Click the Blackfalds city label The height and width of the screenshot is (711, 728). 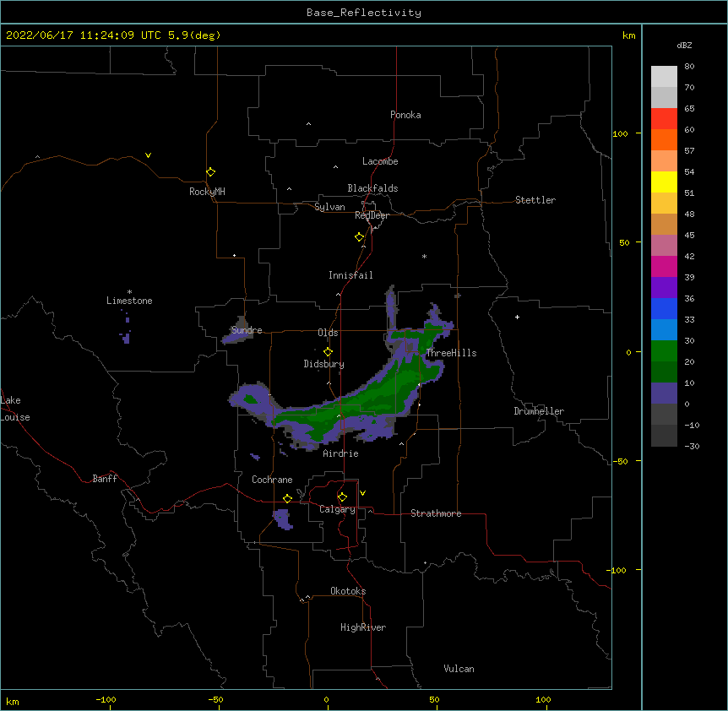[x=372, y=188]
